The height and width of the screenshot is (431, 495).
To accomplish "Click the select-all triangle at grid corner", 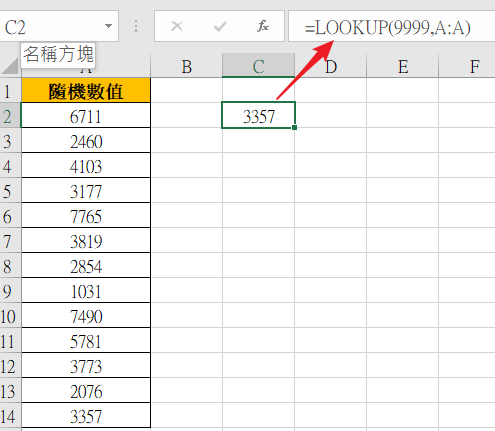I will (10, 66).
